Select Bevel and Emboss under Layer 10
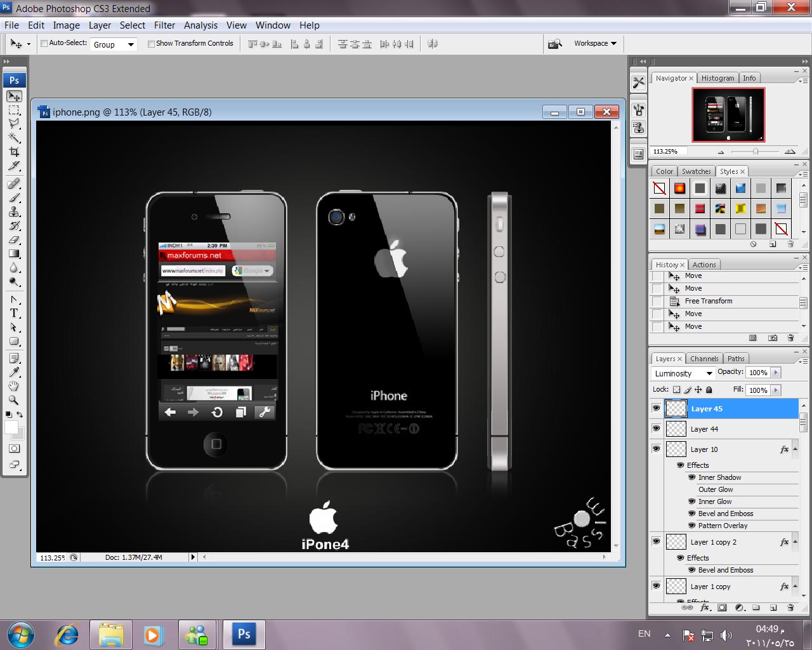The height and width of the screenshot is (650, 812). click(x=725, y=514)
